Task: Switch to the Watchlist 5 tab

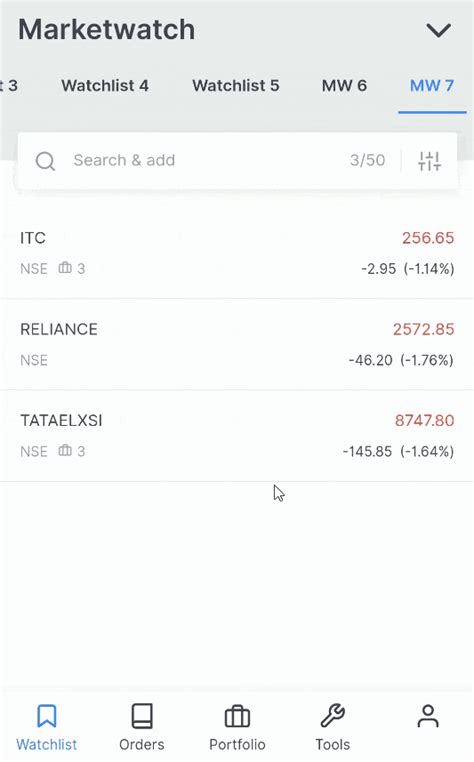Action: pyautogui.click(x=236, y=86)
